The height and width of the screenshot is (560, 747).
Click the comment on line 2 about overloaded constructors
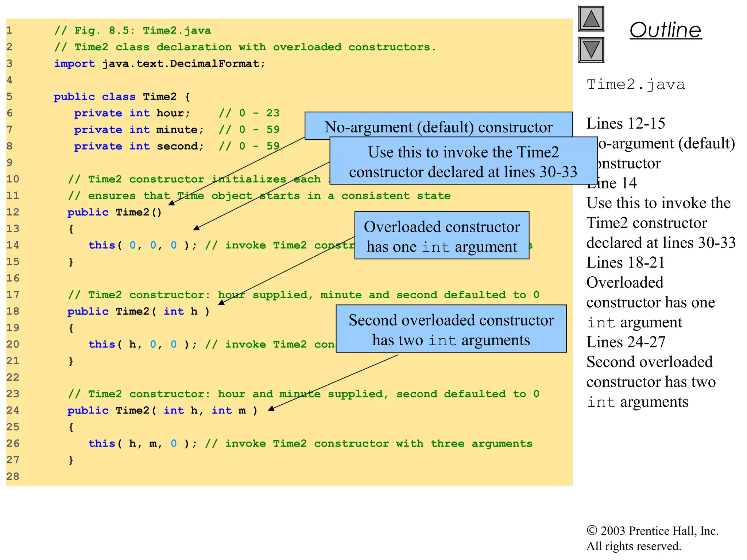click(245, 47)
